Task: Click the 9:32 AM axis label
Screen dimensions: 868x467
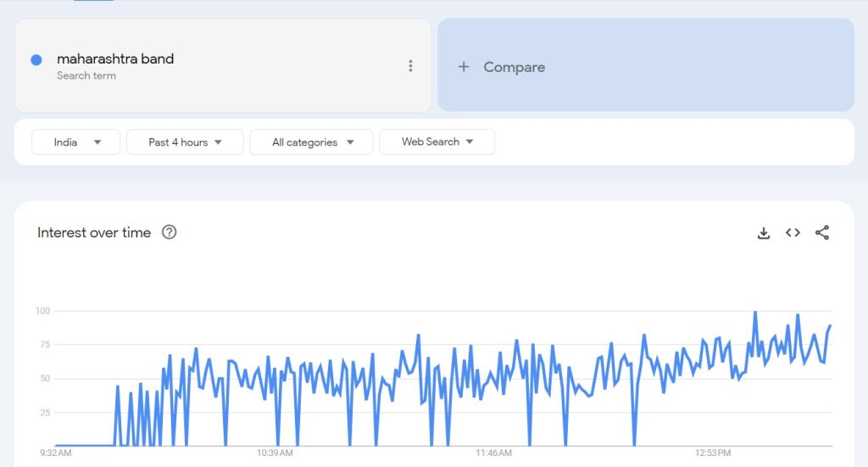Action: coord(56,453)
